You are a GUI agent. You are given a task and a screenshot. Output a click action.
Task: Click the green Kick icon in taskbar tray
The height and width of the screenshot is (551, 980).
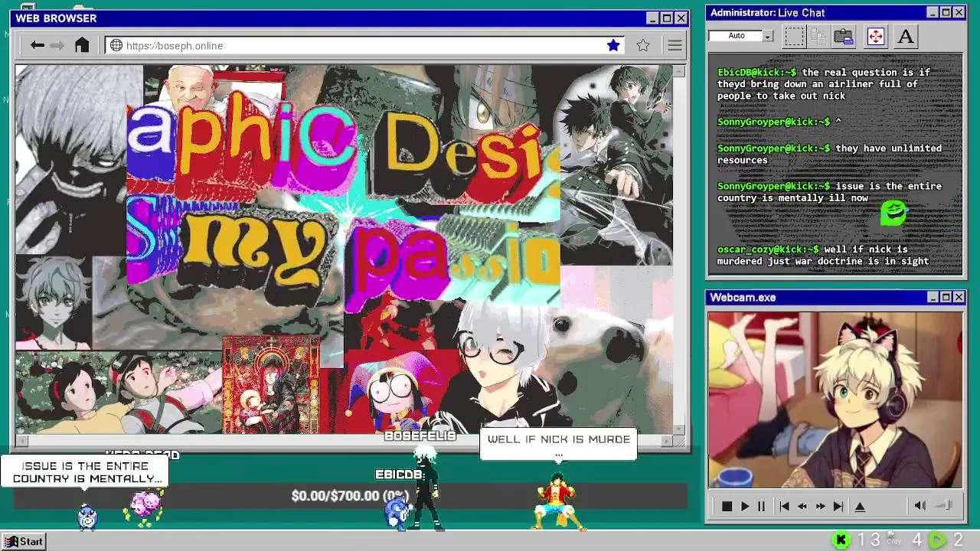(x=841, y=540)
